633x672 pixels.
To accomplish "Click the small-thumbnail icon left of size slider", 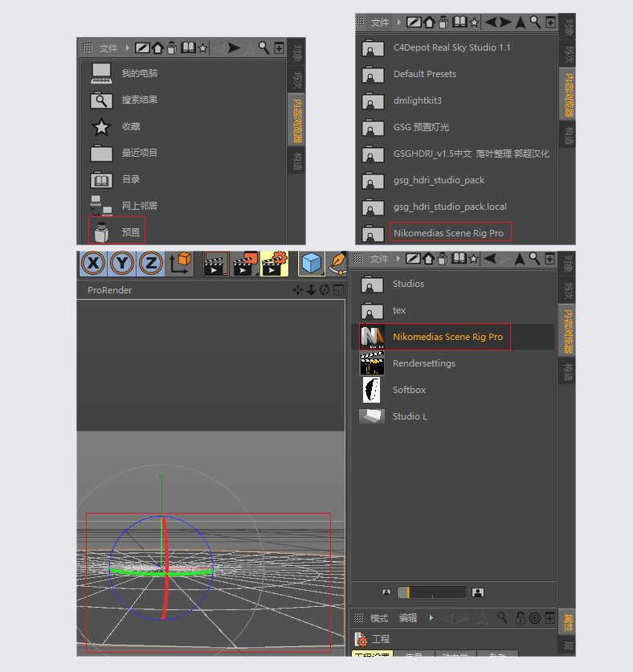I will [386, 592].
